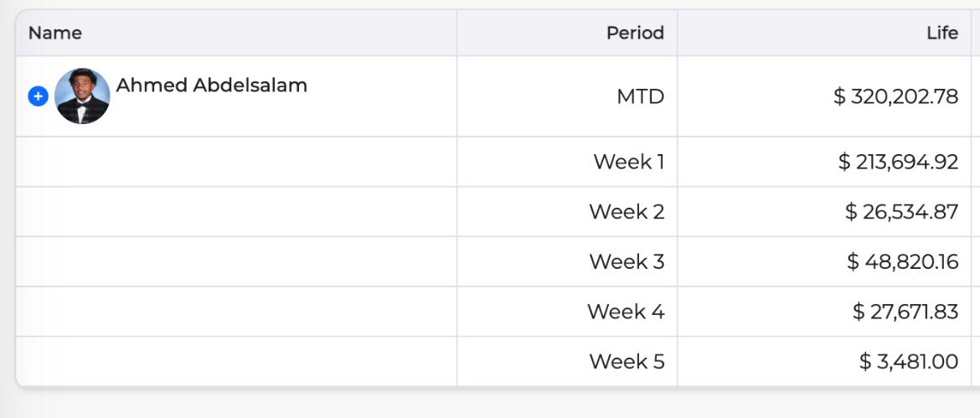Click the MTD Life value $320,202.78
The image size is (980, 418).
point(895,96)
